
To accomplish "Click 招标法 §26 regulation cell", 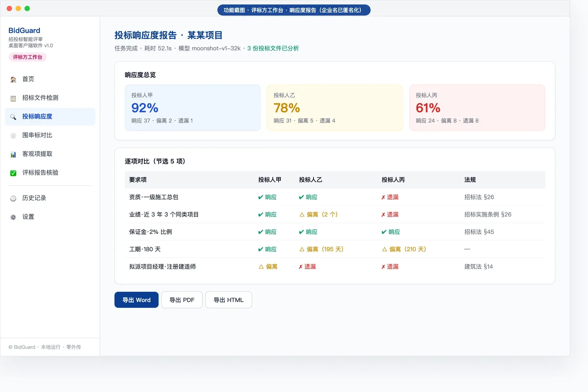I will coord(479,197).
